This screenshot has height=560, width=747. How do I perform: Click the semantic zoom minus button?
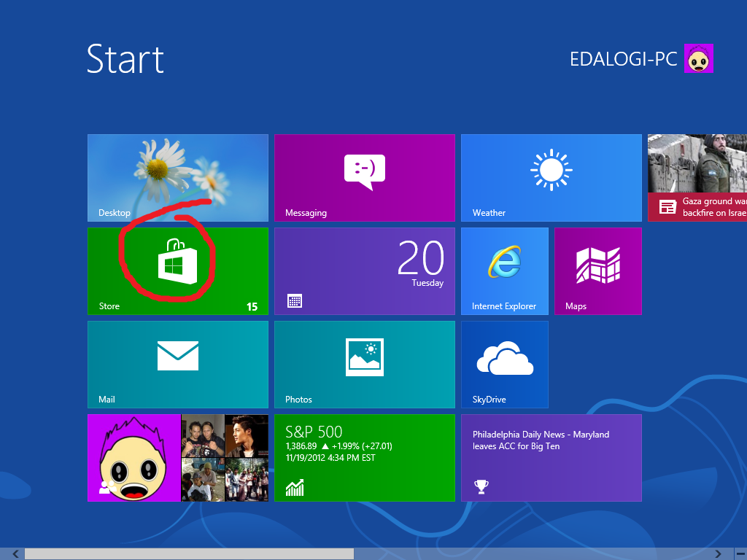(741, 554)
